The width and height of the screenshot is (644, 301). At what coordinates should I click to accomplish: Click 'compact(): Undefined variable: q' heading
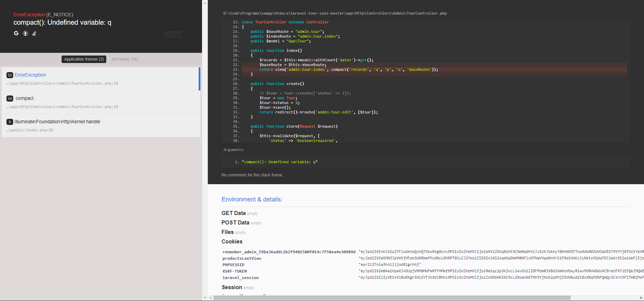click(62, 22)
